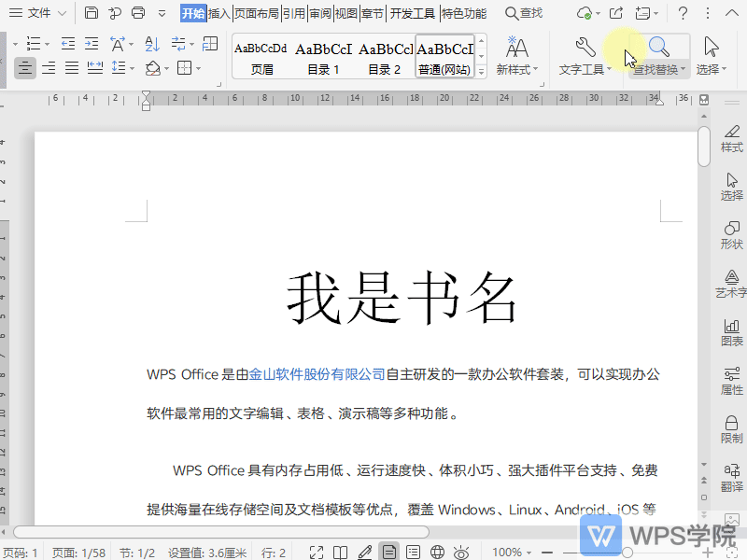Click the undo/redo icon beside Save
This screenshot has width=747, height=560.
(114, 13)
